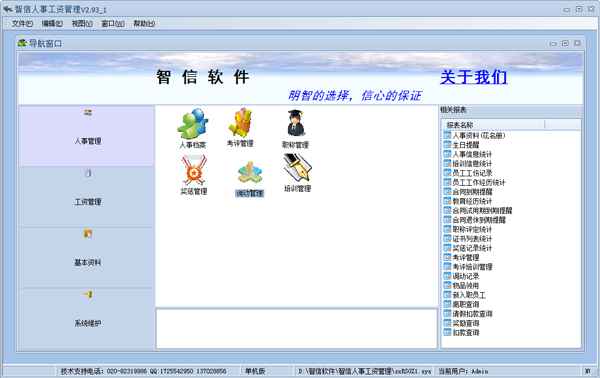Open the 编辑 menu
The height and width of the screenshot is (378, 600).
click(52, 24)
